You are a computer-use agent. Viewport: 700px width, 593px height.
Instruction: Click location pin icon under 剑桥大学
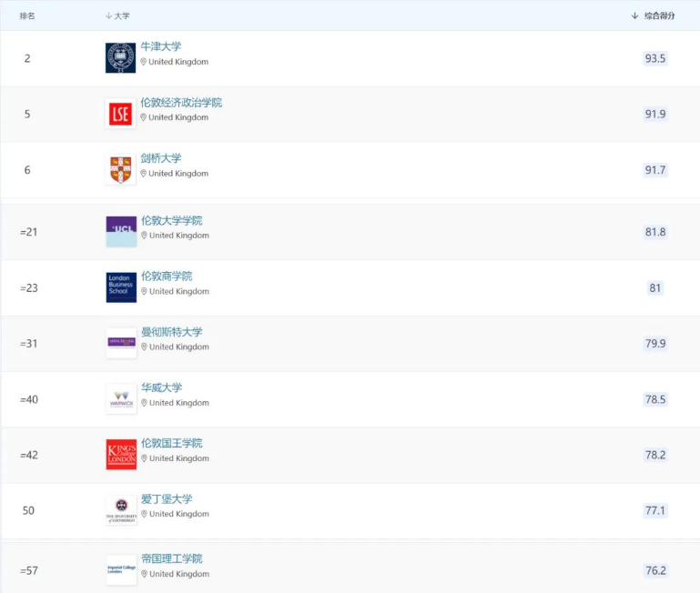coord(143,174)
